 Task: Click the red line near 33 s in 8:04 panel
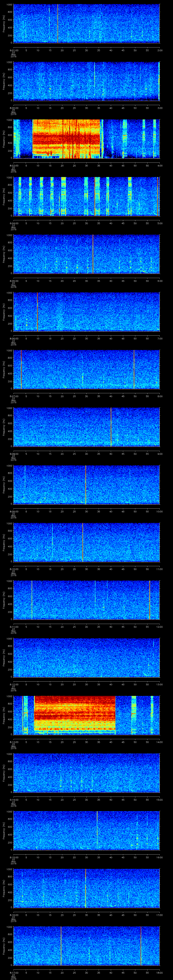95,196
